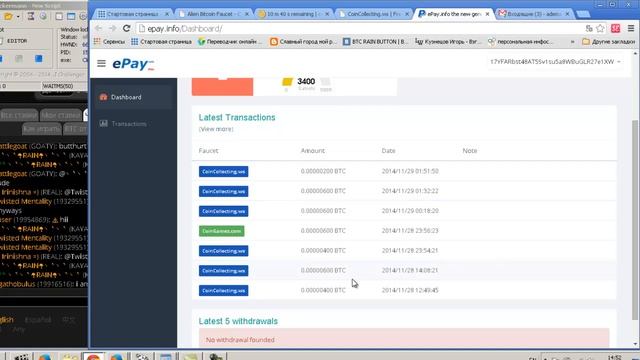Click CoinCollecting.ws badge dated 2014/11/29 00:18:20

point(223,211)
